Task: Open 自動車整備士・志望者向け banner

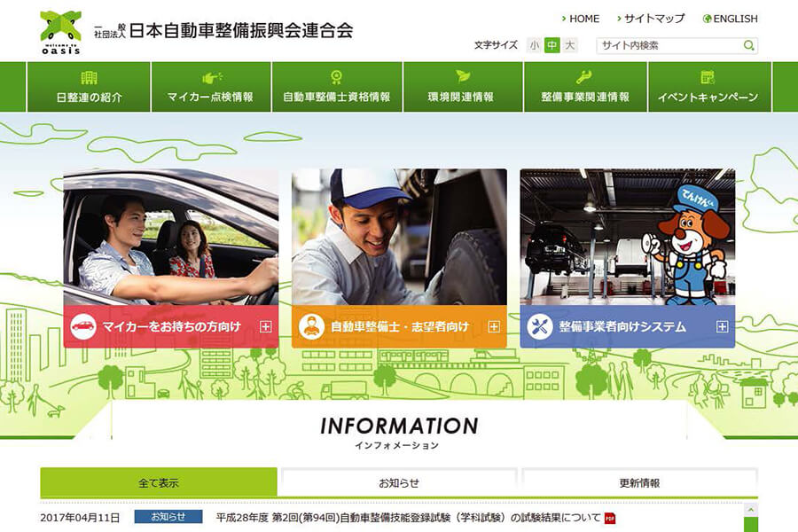Action: [x=399, y=327]
